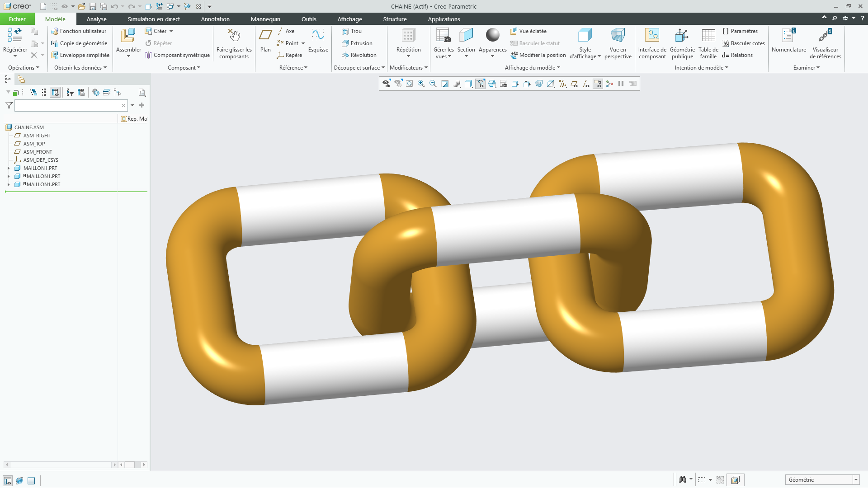
Task: Click the Relations button
Action: click(x=737, y=55)
